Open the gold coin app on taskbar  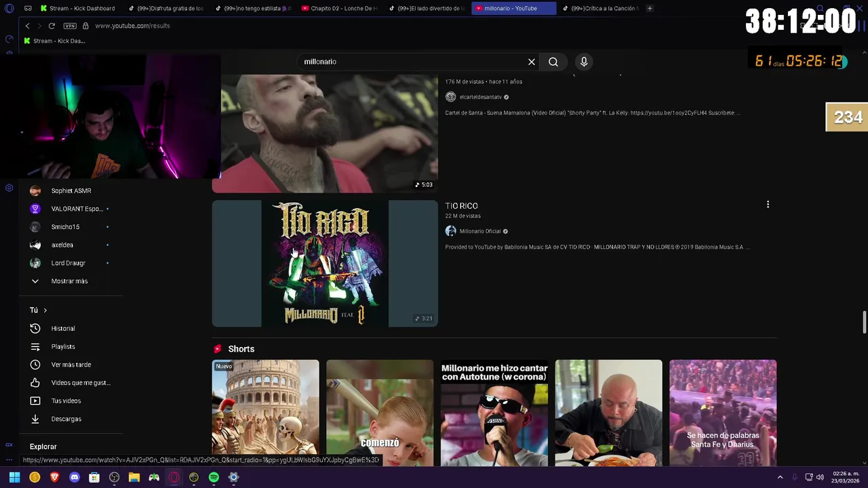35,477
